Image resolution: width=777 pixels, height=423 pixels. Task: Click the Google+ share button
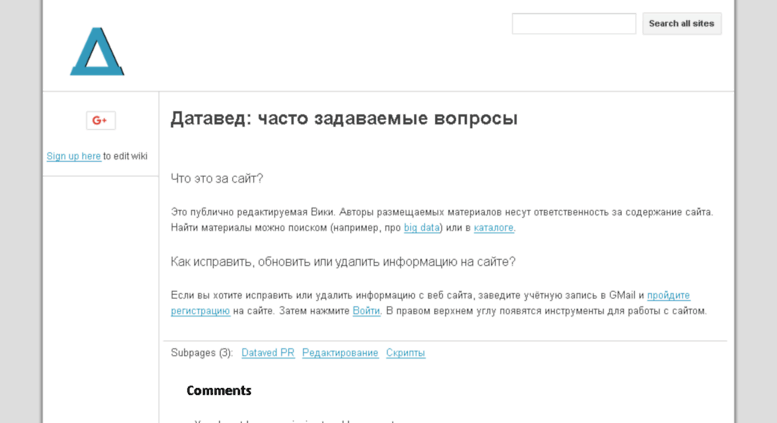[x=101, y=120]
